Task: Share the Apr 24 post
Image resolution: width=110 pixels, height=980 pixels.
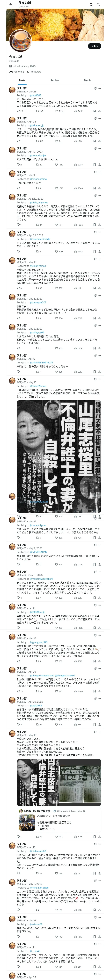Action: tap(100, 141)
